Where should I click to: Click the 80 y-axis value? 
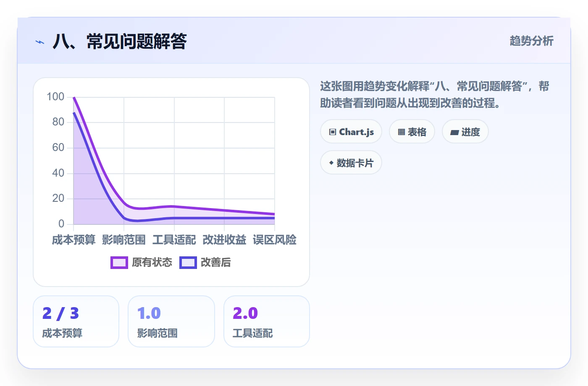58,122
